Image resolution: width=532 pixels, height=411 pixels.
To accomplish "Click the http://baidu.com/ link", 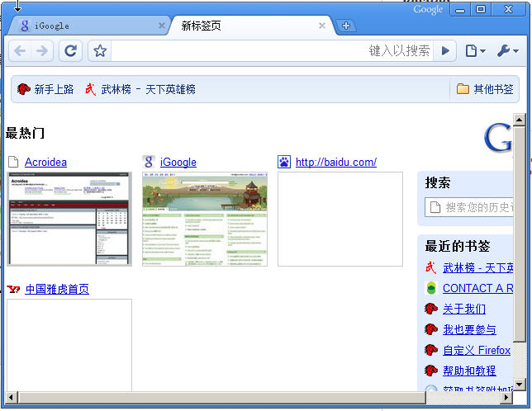I will 335,162.
